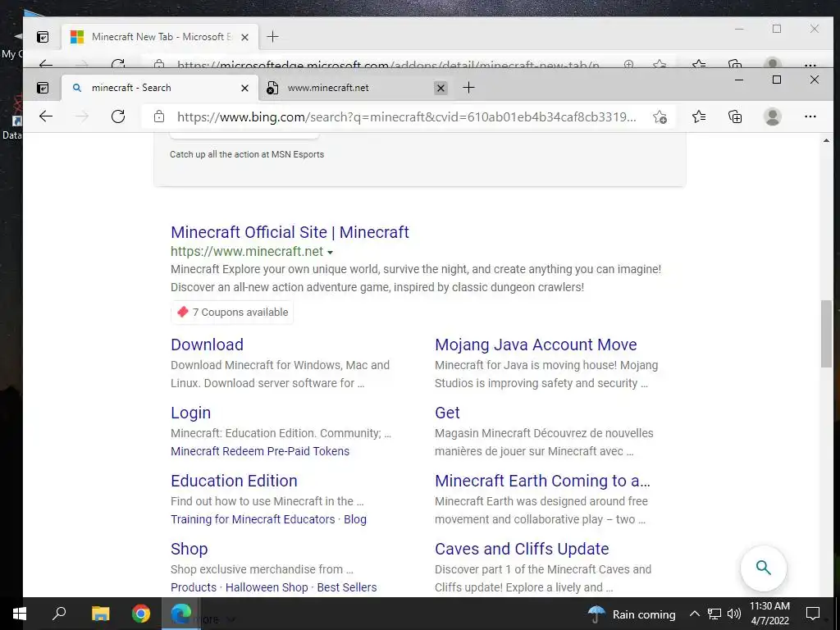
Task: Open the profile avatar in front window
Action: click(772, 116)
